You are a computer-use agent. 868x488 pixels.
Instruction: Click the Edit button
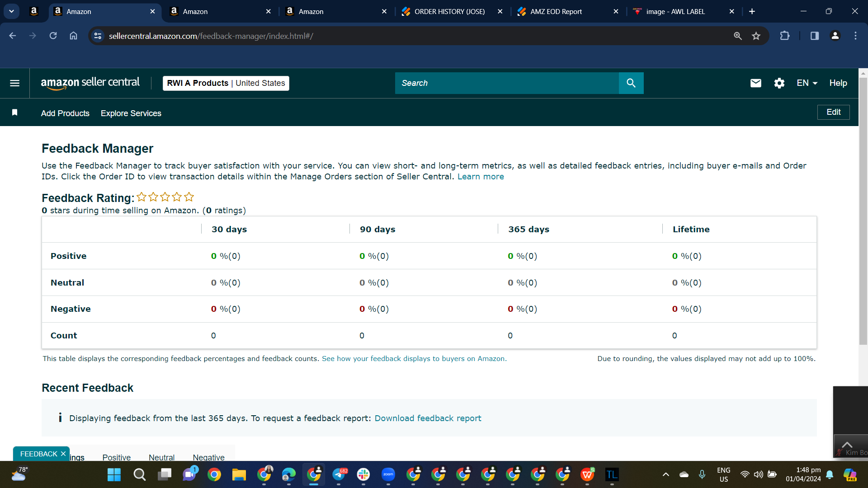(834, 112)
